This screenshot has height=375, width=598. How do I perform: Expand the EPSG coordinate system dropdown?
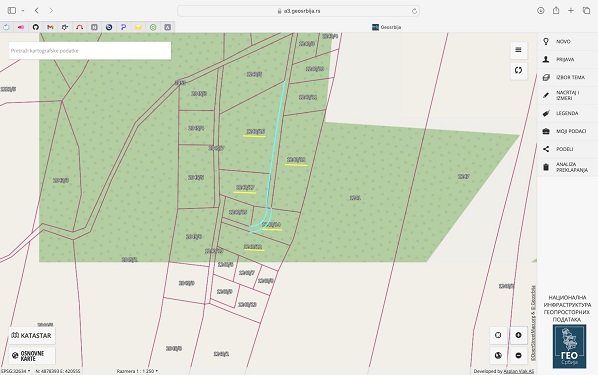[15, 371]
